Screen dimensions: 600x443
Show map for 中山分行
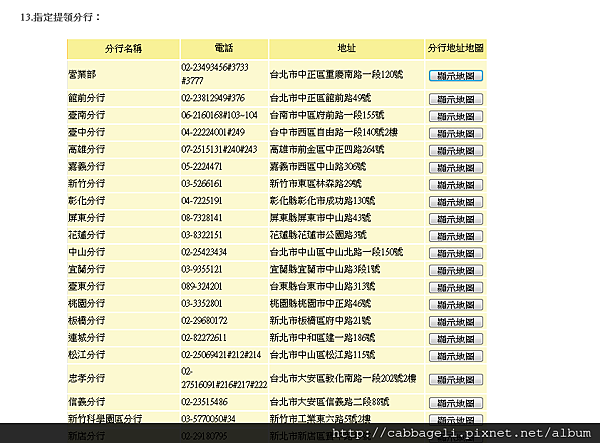point(456,253)
